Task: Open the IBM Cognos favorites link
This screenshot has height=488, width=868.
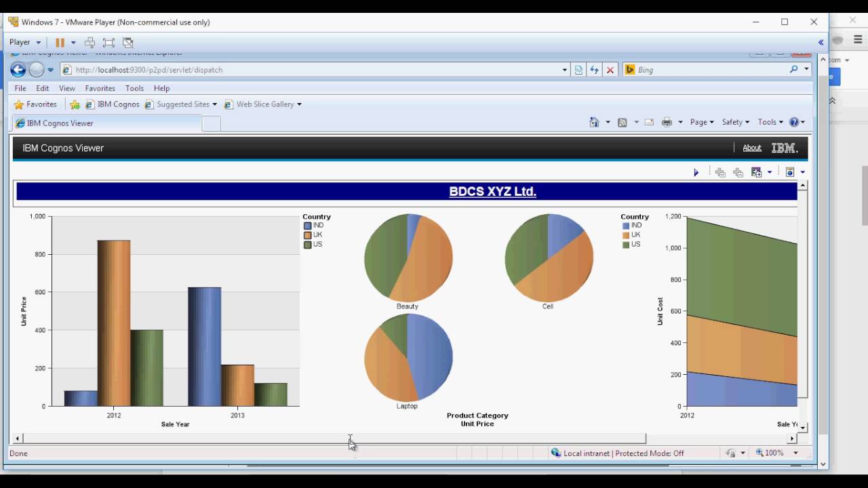Action: 113,104
